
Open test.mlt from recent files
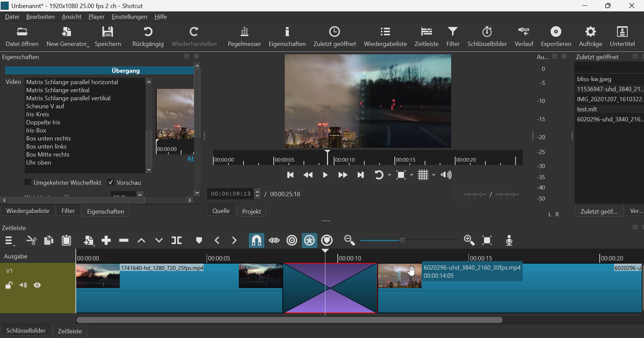click(x=587, y=109)
